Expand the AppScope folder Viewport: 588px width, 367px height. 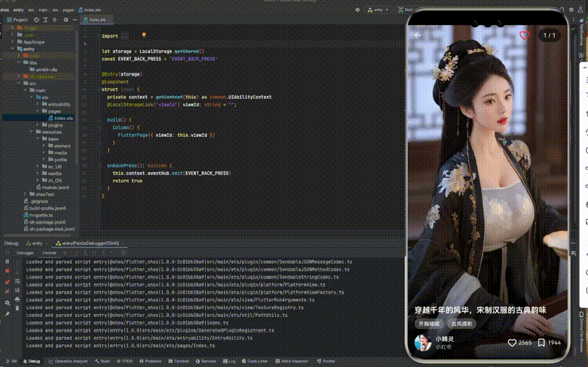click(12, 42)
